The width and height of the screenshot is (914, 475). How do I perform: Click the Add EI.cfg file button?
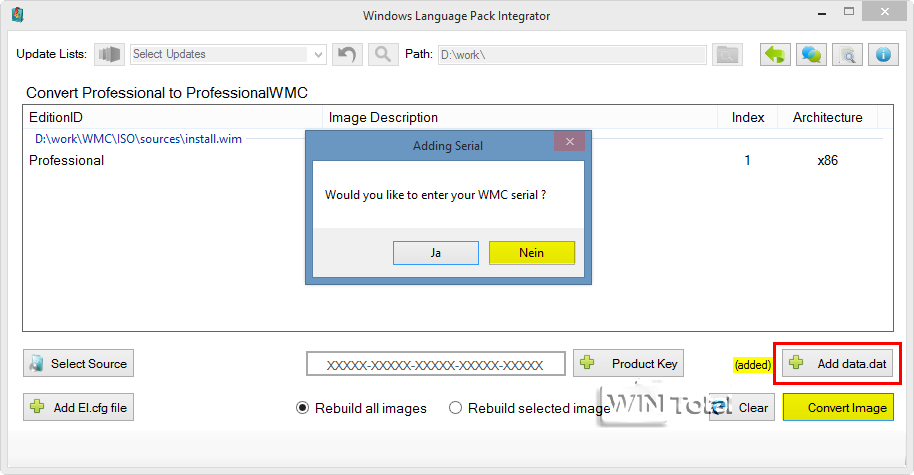click(79, 407)
